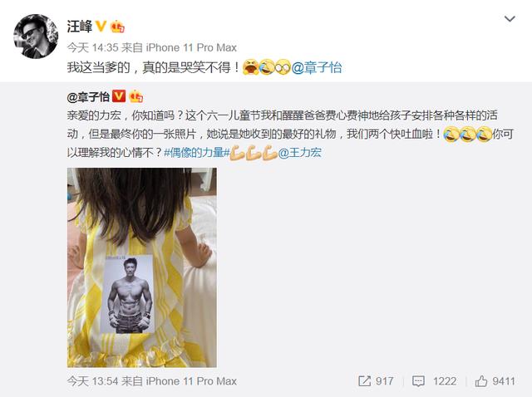This screenshot has height=397, width=532.
Task: Click the red verified V badge beside @章子怡
Action: pos(118,96)
